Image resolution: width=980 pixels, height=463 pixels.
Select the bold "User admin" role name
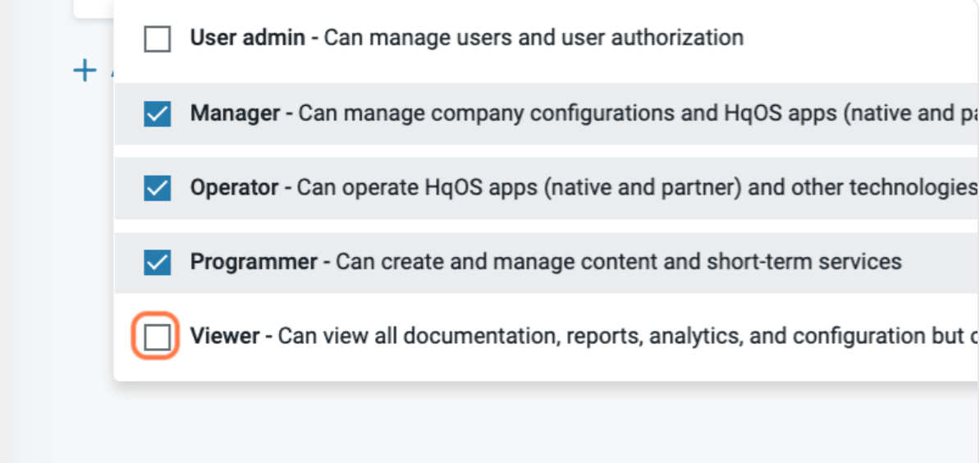point(247,38)
